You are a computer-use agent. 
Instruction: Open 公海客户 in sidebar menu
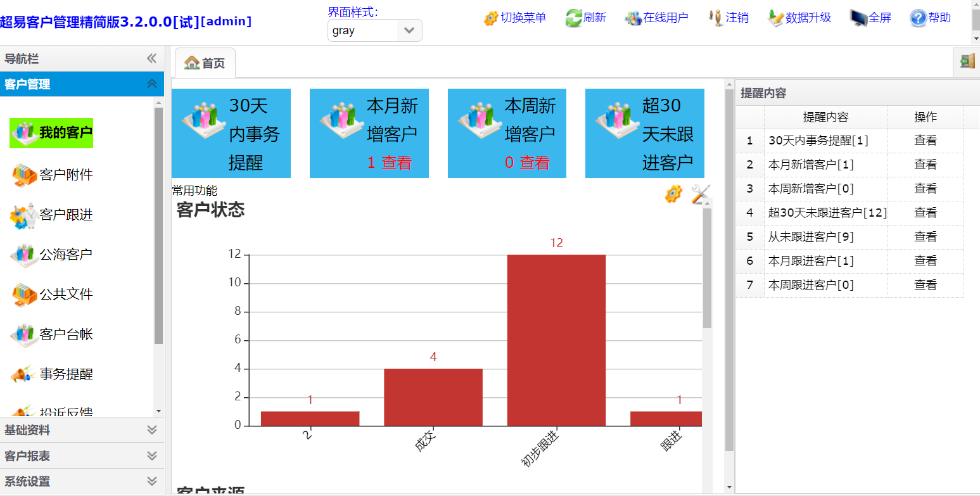tap(66, 255)
